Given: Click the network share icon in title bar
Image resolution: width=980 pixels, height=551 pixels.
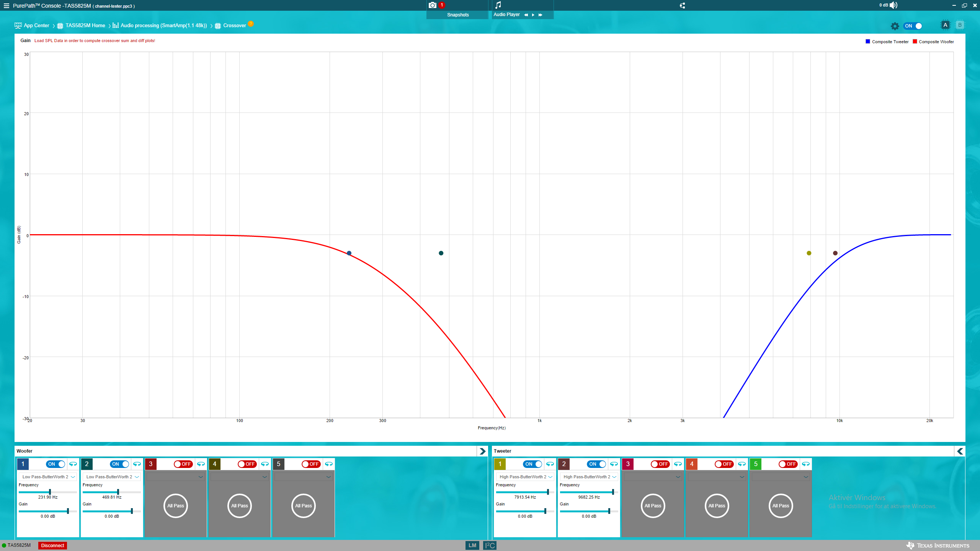Looking at the screenshot, I should point(682,6).
